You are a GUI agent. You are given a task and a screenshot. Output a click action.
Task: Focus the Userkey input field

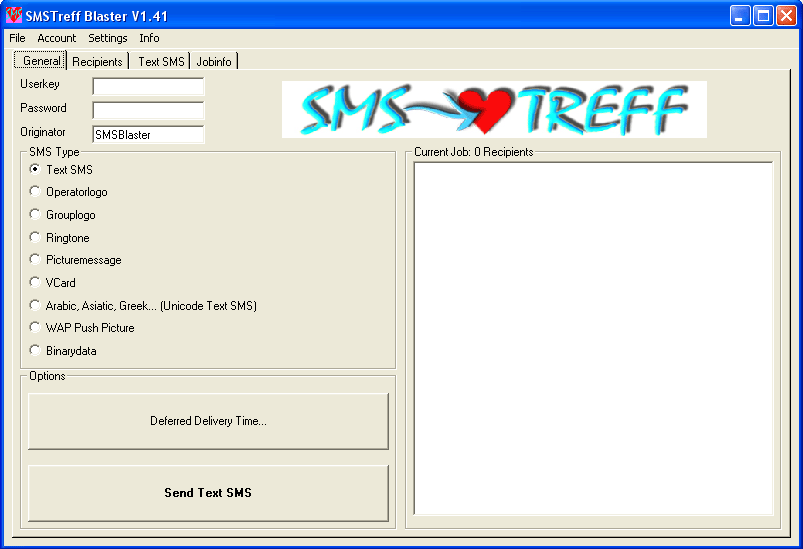tap(148, 87)
